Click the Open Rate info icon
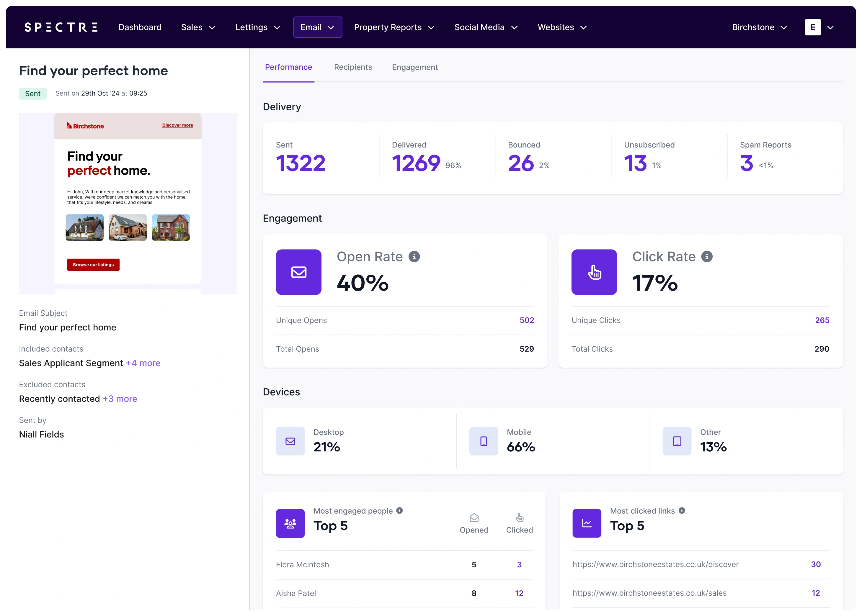Image resolution: width=862 pixels, height=616 pixels. [414, 257]
